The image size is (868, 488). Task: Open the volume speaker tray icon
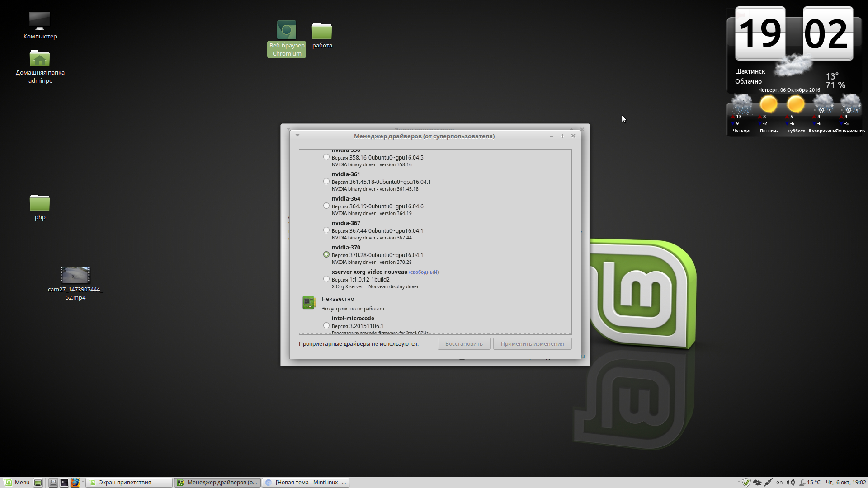click(790, 483)
